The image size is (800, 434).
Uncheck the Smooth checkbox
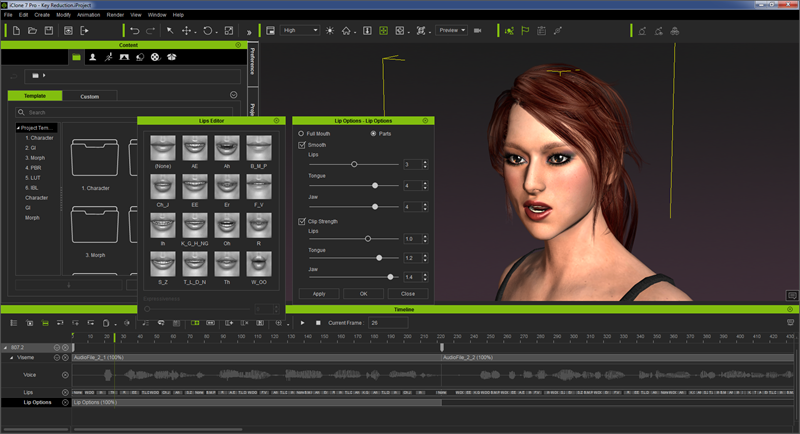click(x=302, y=145)
